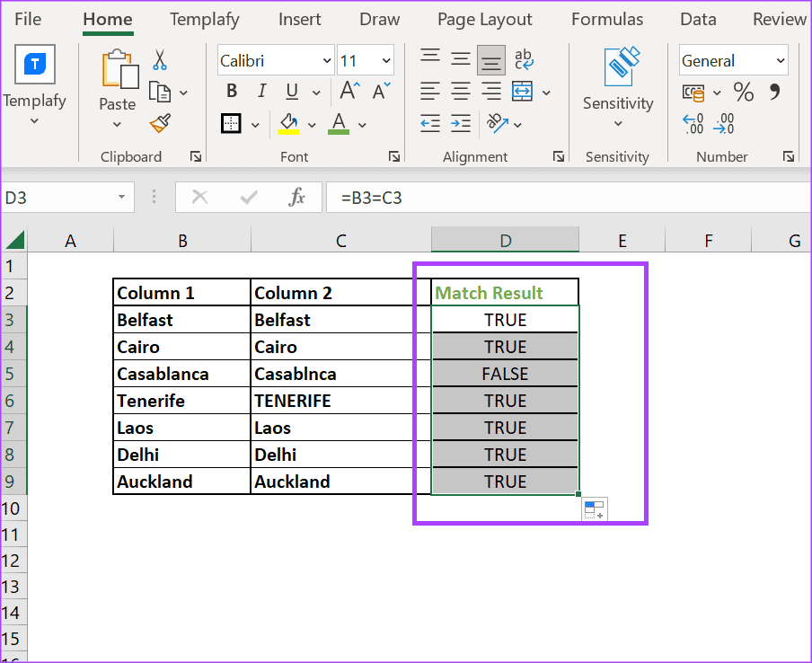
Task: Cancel formula entry with X
Action: point(199,197)
